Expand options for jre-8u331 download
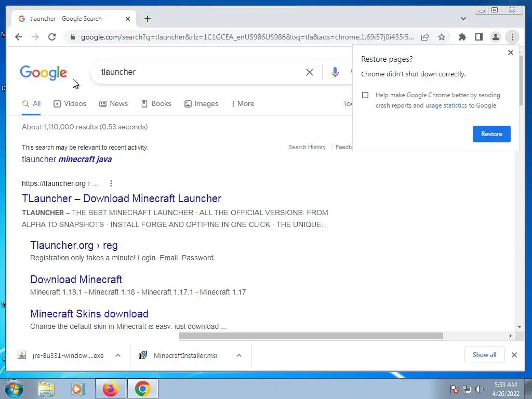 [118, 355]
